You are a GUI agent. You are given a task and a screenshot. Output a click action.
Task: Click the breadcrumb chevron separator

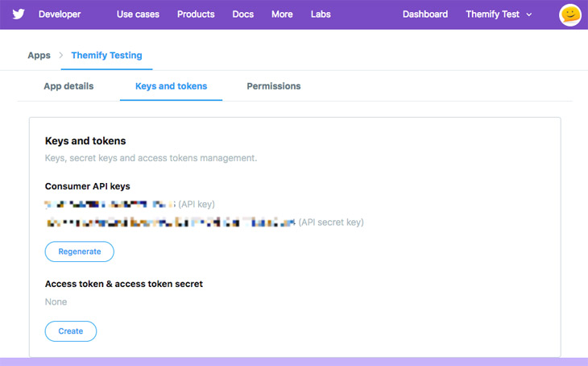point(60,55)
